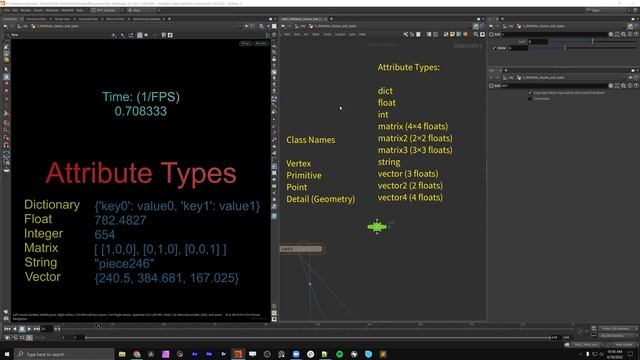This screenshot has height=360, width=640.
Task: Click the orange image icon in network toolbar
Action: (465, 34)
